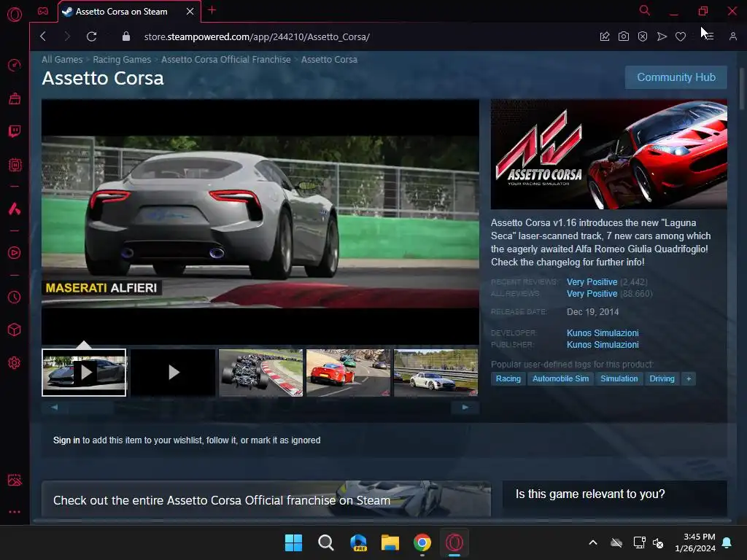
Task: Open the Windows Start menu
Action: [293, 542]
